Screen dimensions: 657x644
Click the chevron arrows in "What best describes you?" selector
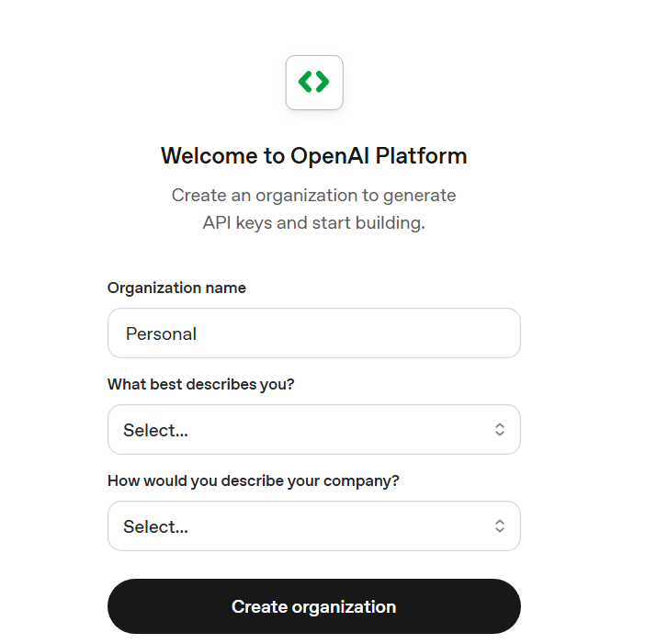click(x=499, y=430)
